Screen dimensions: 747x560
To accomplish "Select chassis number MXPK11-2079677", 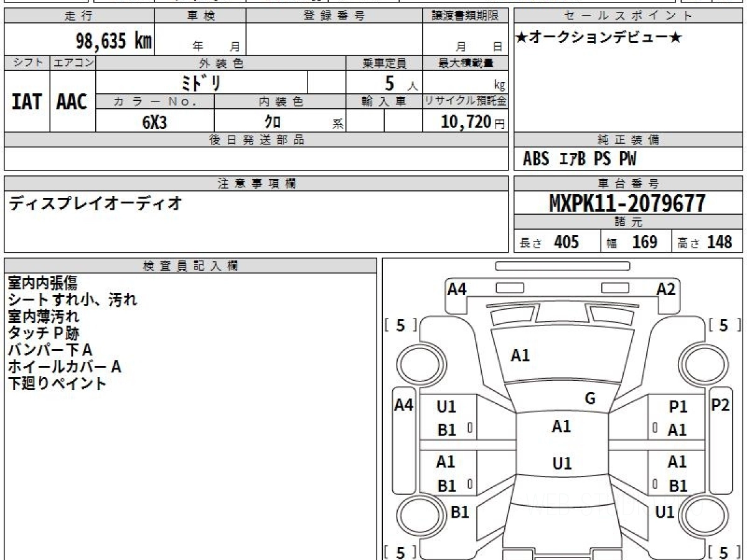I will click(x=627, y=203).
